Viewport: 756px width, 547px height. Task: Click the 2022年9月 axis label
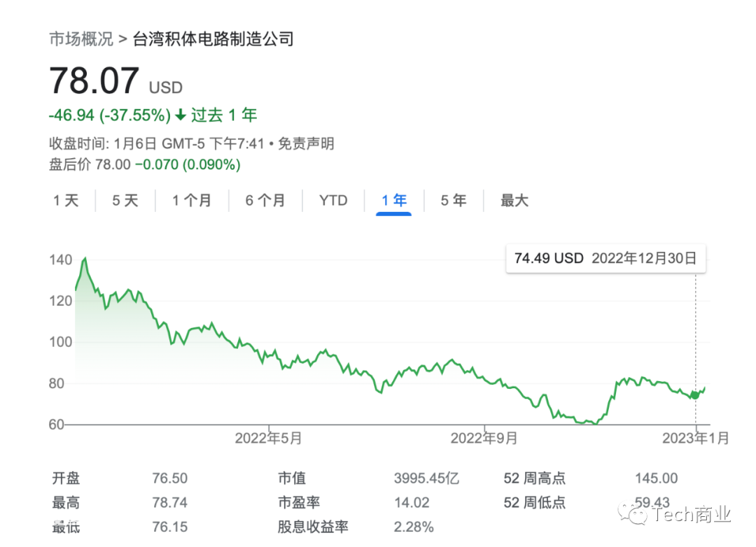[484, 438]
